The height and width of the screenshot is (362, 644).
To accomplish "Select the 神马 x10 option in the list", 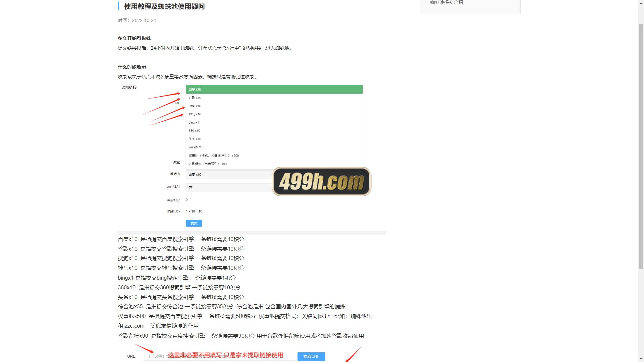I will (274, 114).
